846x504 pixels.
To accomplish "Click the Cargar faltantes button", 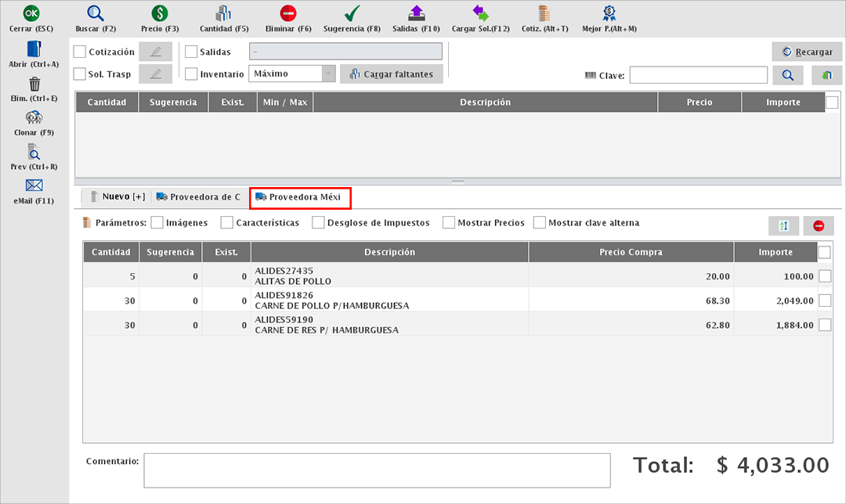I will tap(392, 74).
